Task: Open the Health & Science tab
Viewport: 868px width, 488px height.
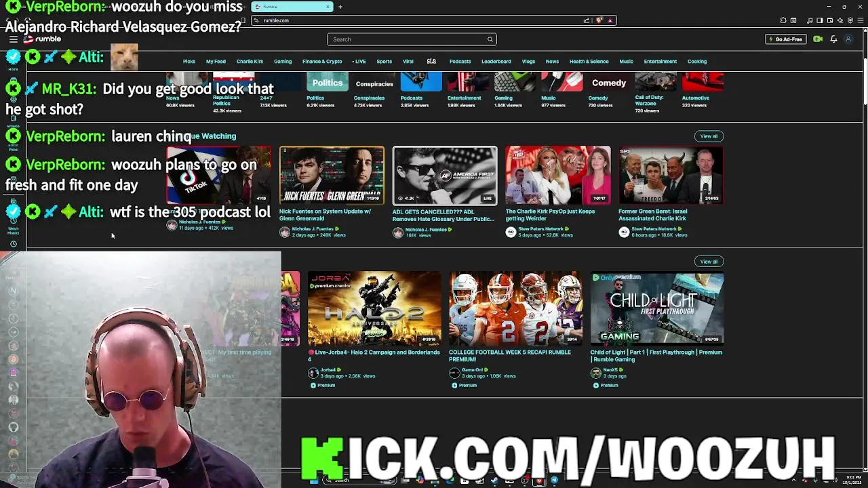Action: 589,62
